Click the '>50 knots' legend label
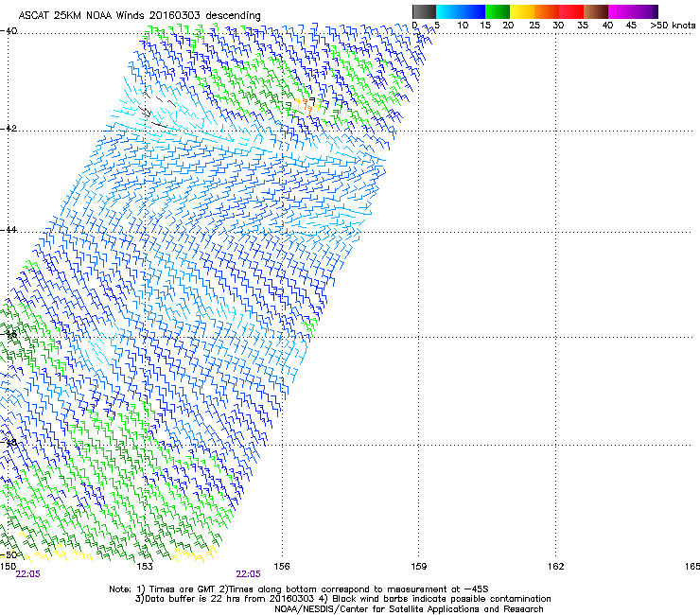700x615 pixels. (x=673, y=26)
